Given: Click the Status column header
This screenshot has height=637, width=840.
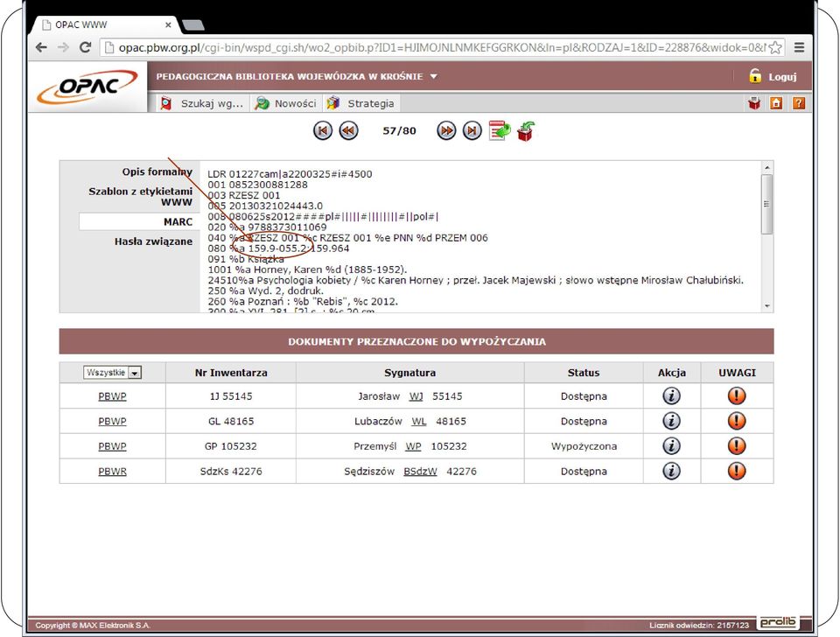Looking at the screenshot, I should (584, 373).
